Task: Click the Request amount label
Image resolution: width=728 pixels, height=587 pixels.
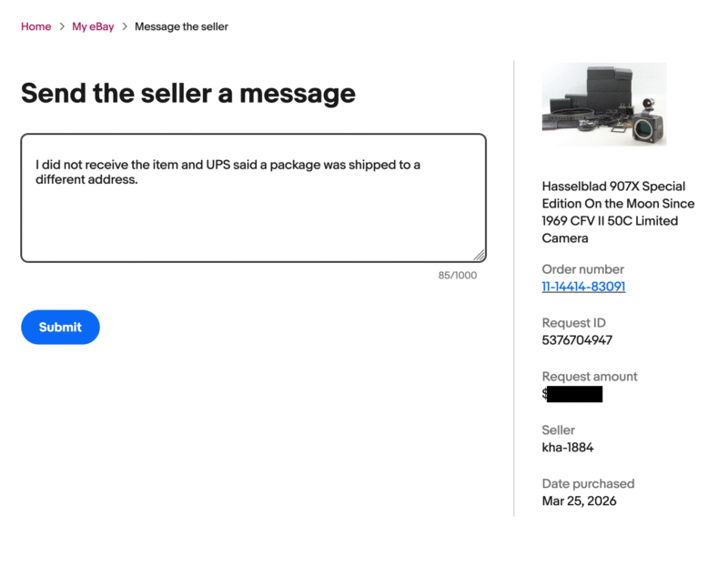Action: 590,376
